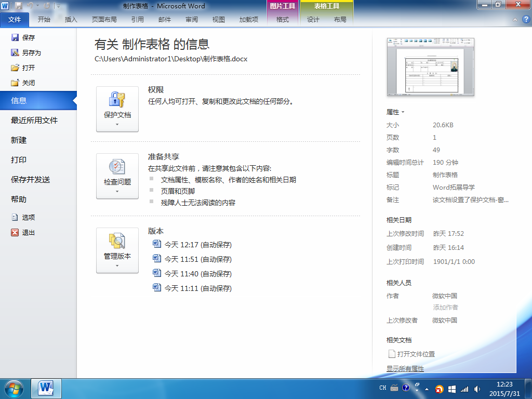532x399 pixels.
Task: Click Add an author (添加作者) field
Action: pyautogui.click(x=445, y=308)
